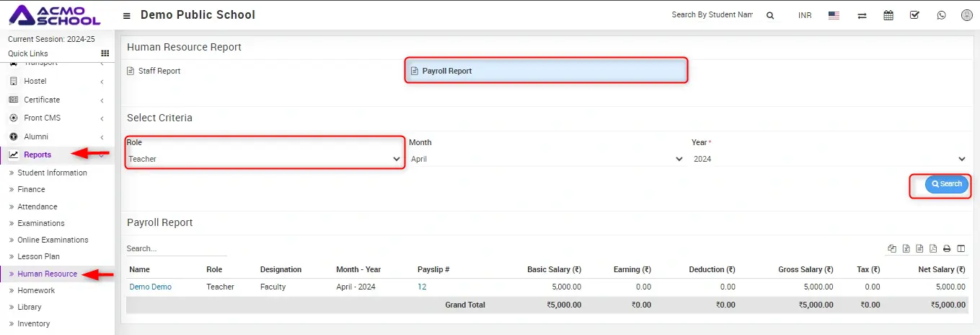Open the WhatsApp icon in header

(940, 15)
